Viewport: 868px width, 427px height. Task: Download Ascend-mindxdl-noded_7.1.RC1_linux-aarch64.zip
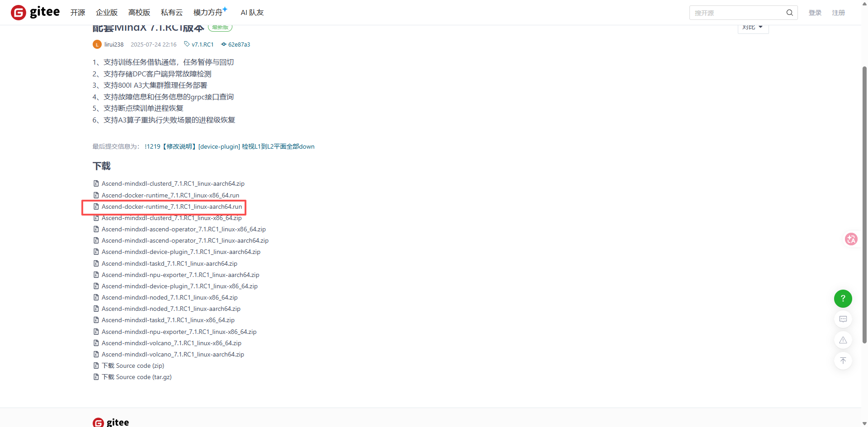coord(171,309)
